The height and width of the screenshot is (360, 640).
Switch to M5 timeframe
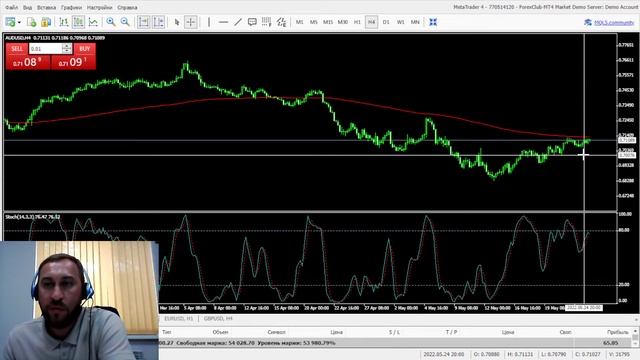313,22
